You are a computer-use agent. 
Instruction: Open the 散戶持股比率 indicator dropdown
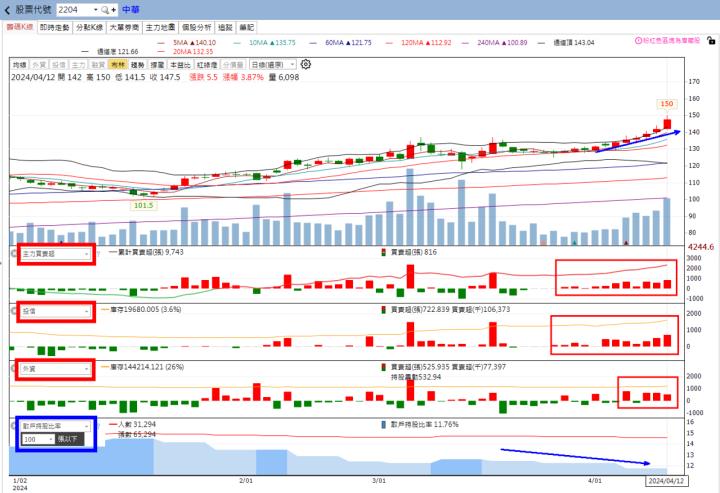[x=55, y=426]
